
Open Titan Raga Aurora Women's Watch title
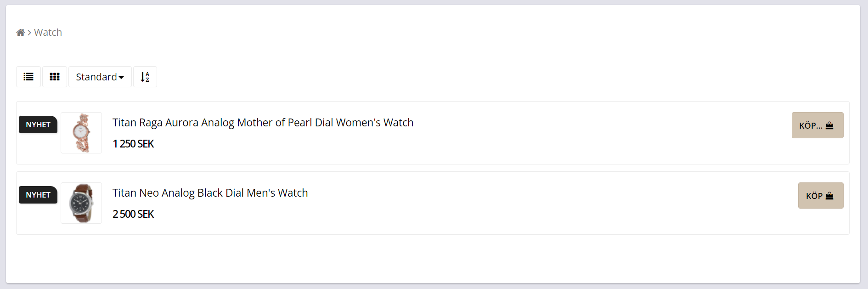pyautogui.click(x=263, y=123)
